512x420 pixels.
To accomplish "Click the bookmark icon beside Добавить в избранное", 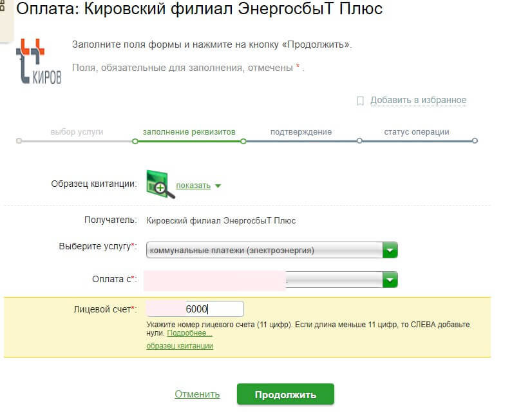I will click(360, 100).
